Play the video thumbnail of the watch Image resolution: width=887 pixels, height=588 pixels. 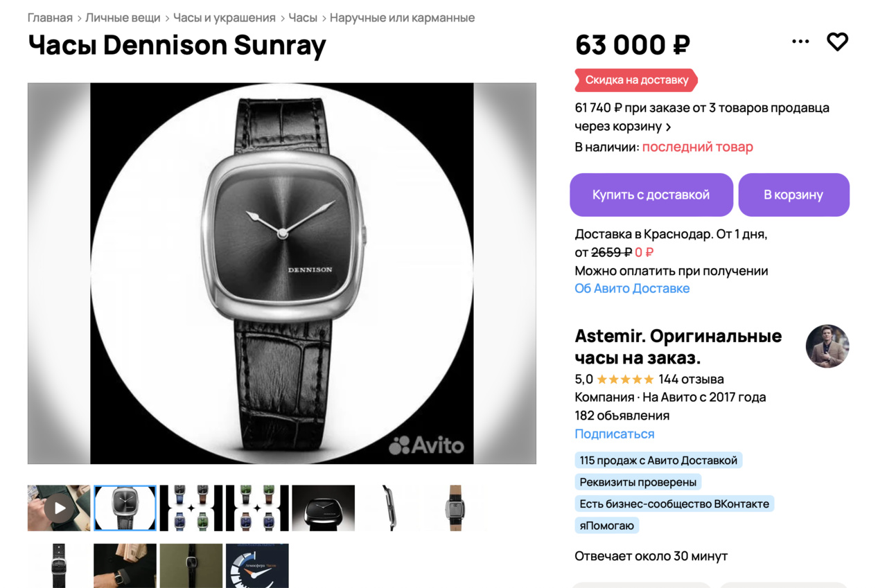coord(59,508)
